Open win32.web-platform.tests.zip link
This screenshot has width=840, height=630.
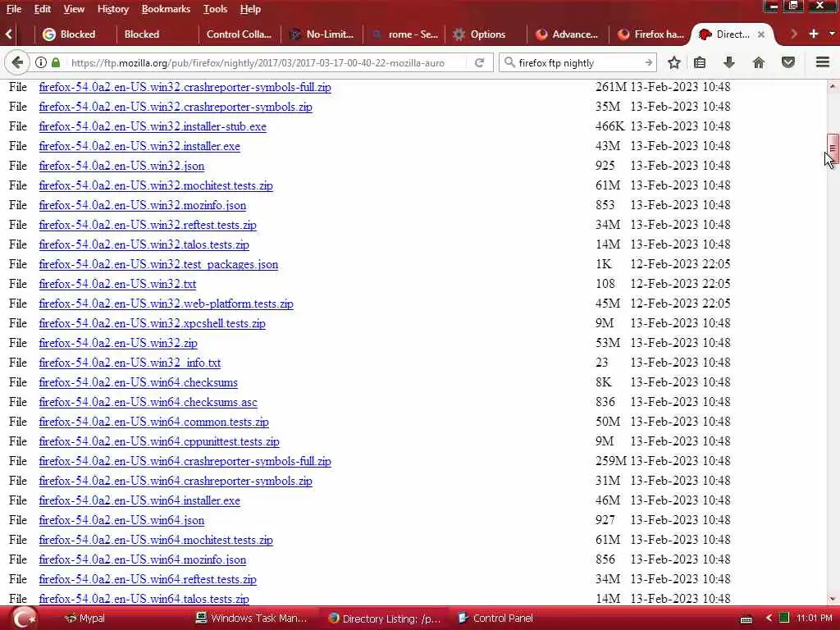(x=166, y=304)
